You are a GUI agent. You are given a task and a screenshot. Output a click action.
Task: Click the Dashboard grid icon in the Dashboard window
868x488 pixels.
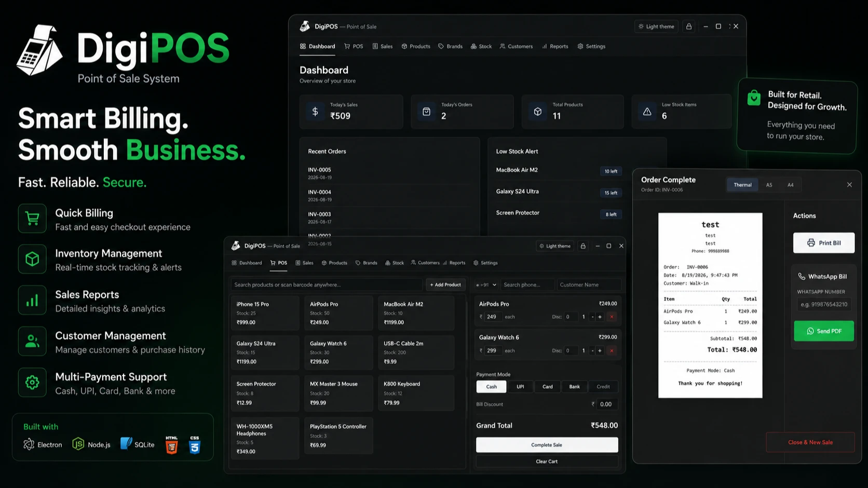[303, 46]
